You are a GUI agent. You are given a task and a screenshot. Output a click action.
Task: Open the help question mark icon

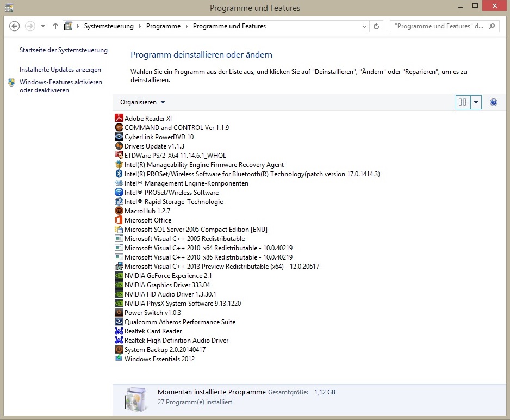point(493,102)
